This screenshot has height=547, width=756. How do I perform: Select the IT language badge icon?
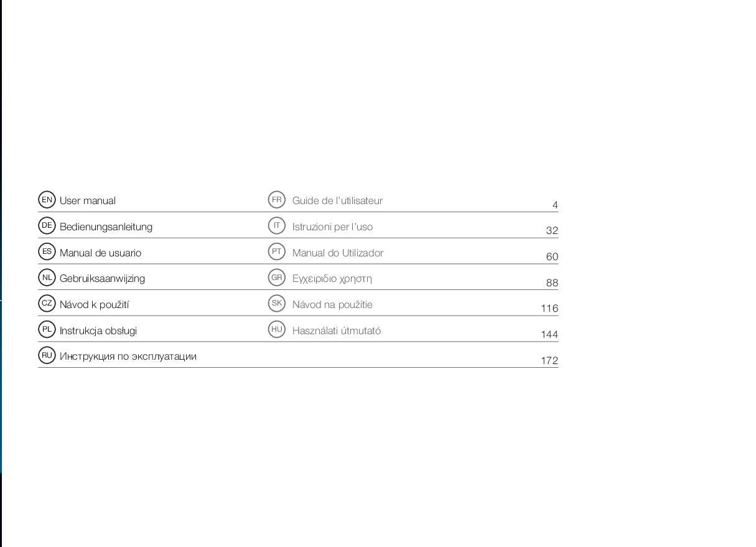(x=277, y=225)
